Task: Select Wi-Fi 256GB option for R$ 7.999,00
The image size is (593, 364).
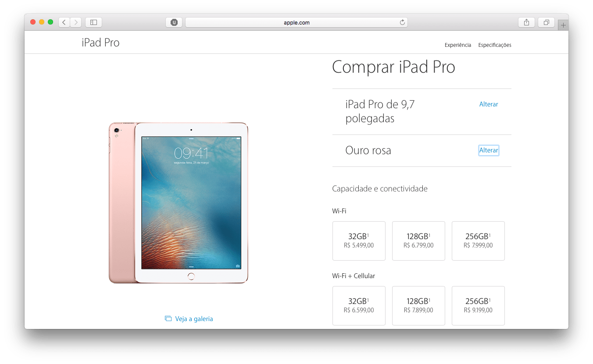Action: (478, 241)
